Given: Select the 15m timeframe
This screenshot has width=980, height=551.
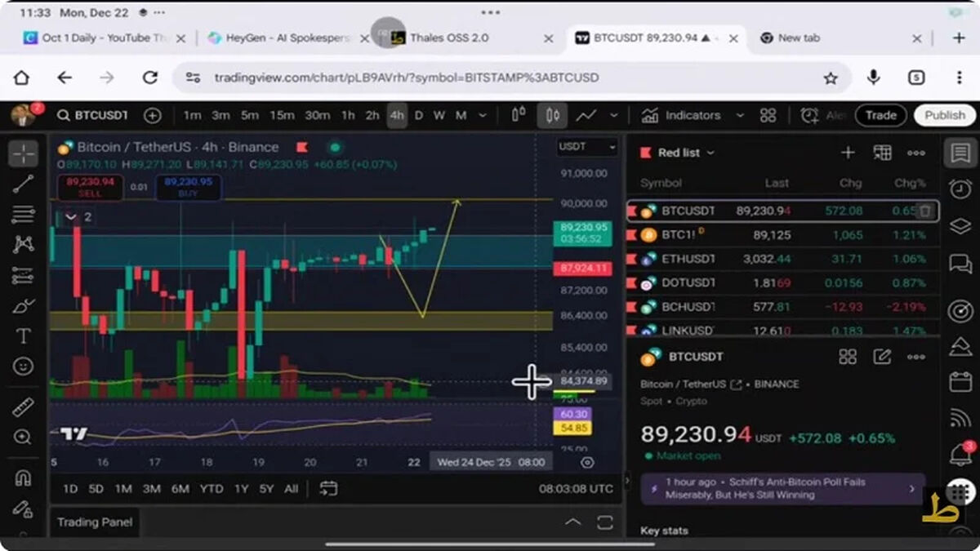Looking at the screenshot, I should (282, 115).
